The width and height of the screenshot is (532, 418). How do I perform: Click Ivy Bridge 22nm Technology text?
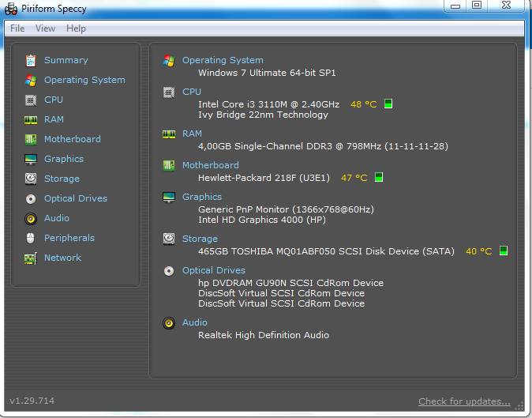tap(263, 115)
